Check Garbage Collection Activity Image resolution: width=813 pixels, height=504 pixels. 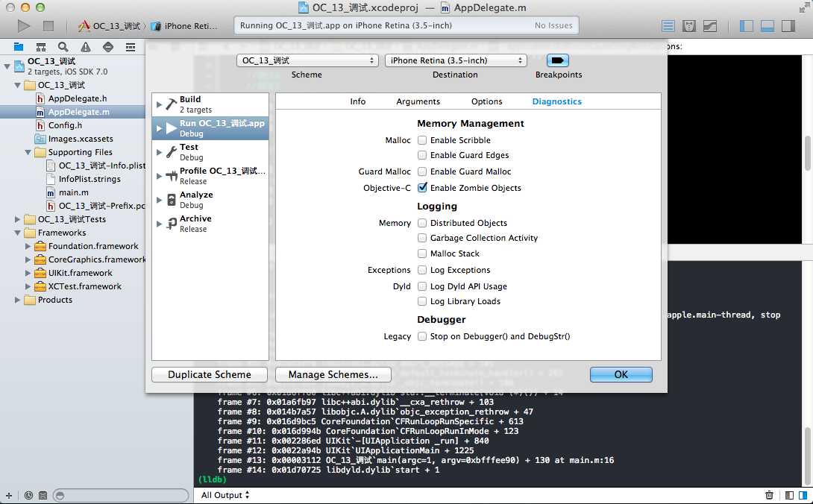tap(422, 238)
